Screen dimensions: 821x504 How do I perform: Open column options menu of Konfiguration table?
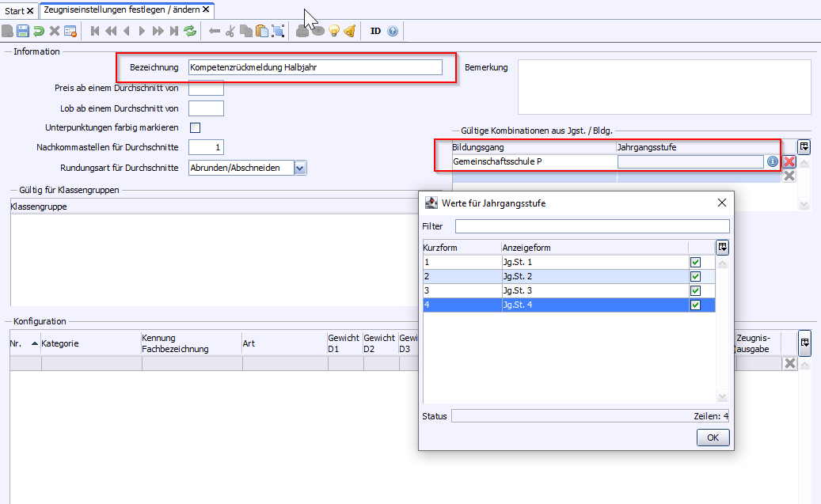[x=804, y=343]
